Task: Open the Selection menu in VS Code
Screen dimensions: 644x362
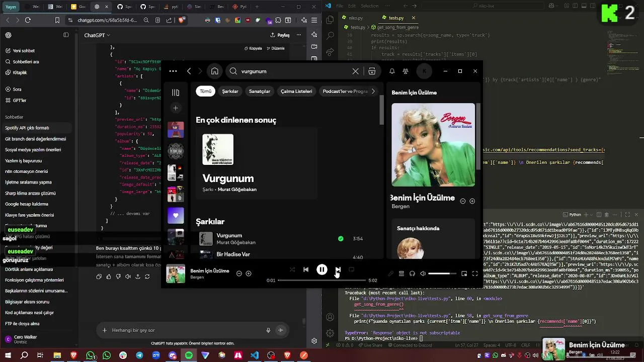Action: pos(369,6)
